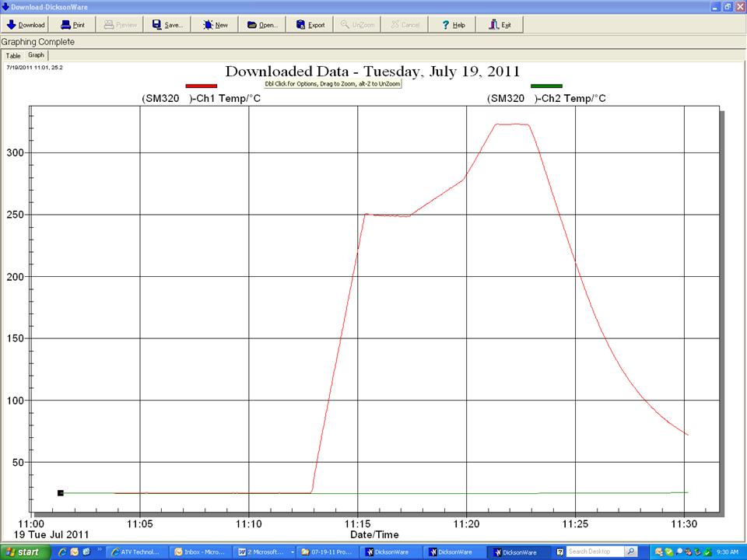Open the Help window

tap(453, 25)
